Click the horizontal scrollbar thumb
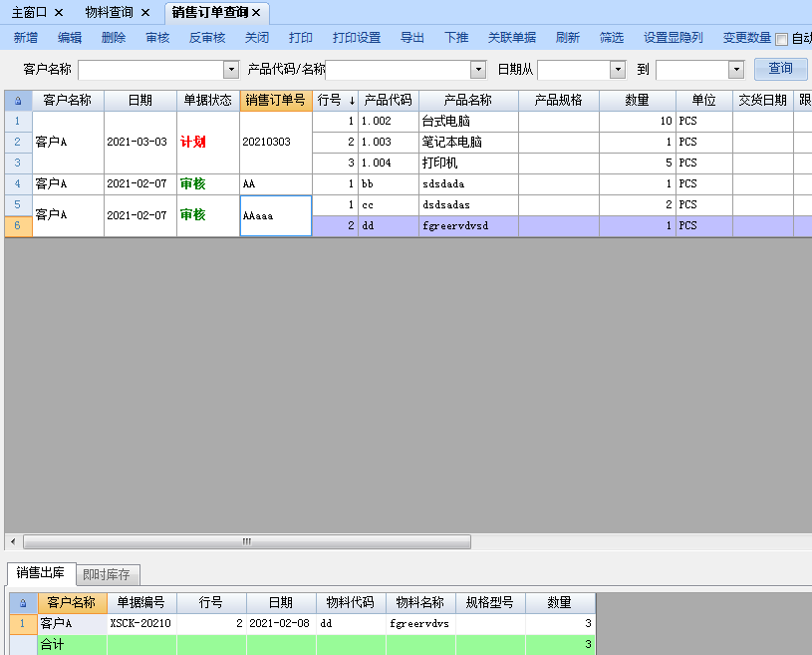This screenshot has width=812, height=655. coord(246,542)
